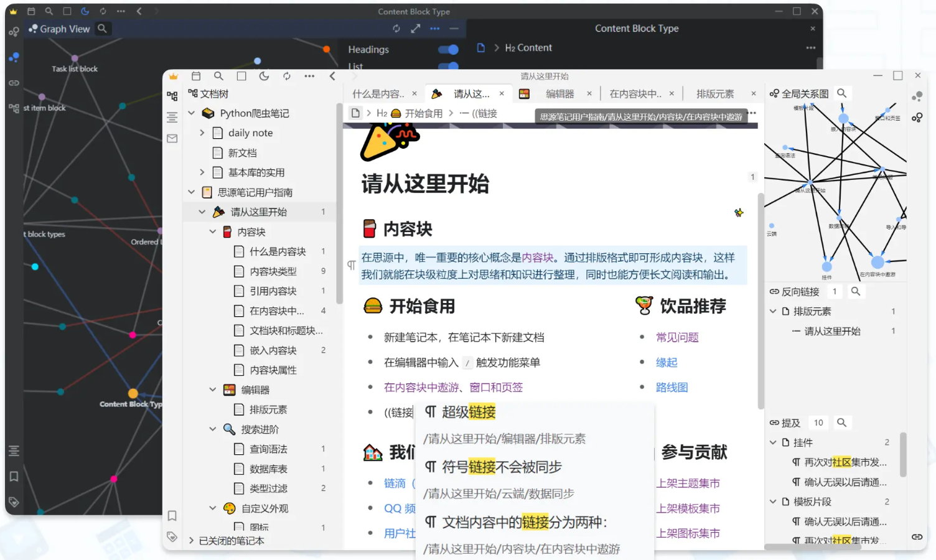Viewport: 936px width, 560px height.
Task: Follow the 路线图 link
Action: (672, 386)
